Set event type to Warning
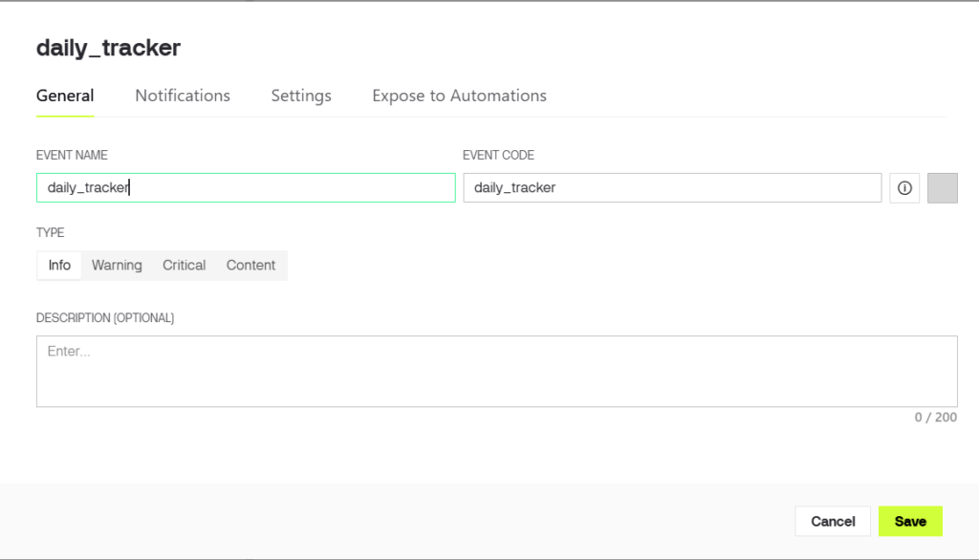The height and width of the screenshot is (560, 979). click(117, 266)
